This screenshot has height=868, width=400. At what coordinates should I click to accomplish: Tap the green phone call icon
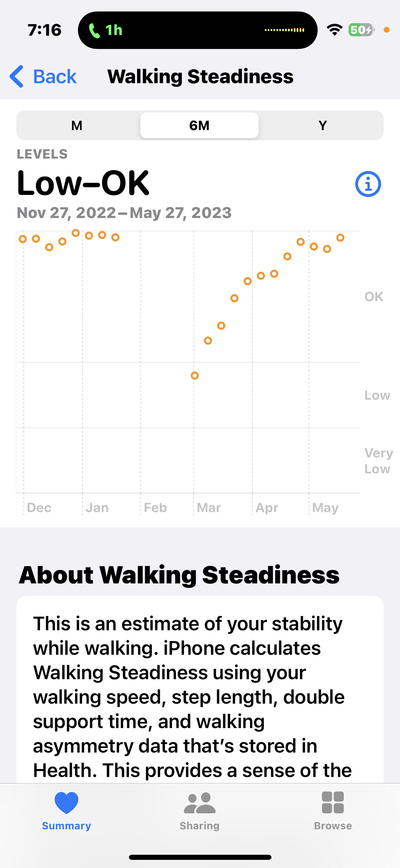94,31
